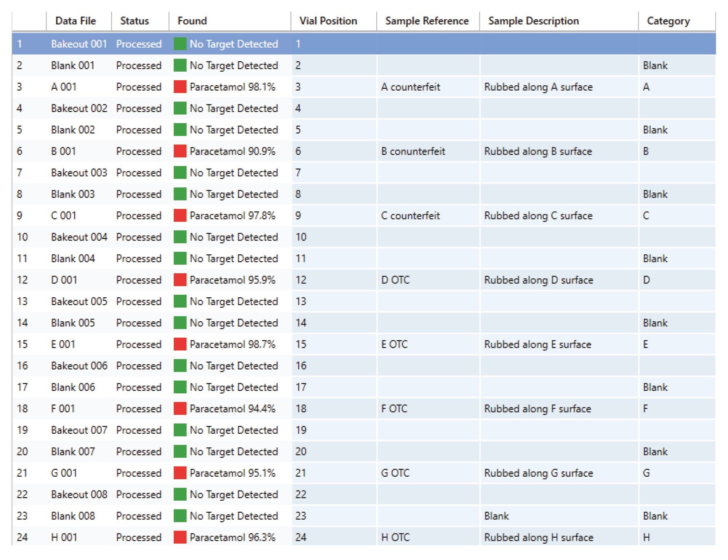This screenshot has height=560, width=728.
Task: Click the A counterfeit sample reference
Action: (x=411, y=87)
